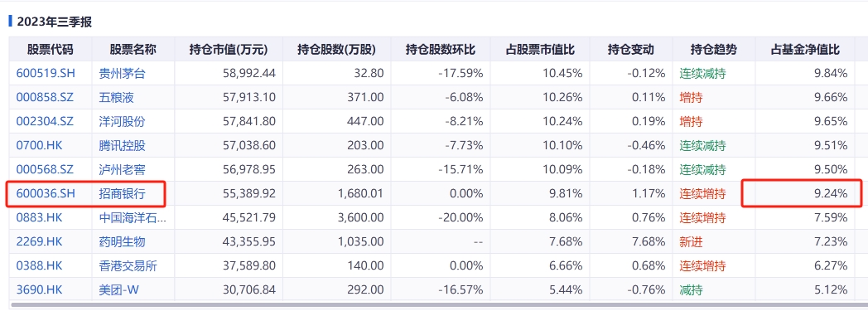868x316 pixels.
Task: Open the 中国海洋石... stock link
Action: pyautogui.click(x=133, y=218)
